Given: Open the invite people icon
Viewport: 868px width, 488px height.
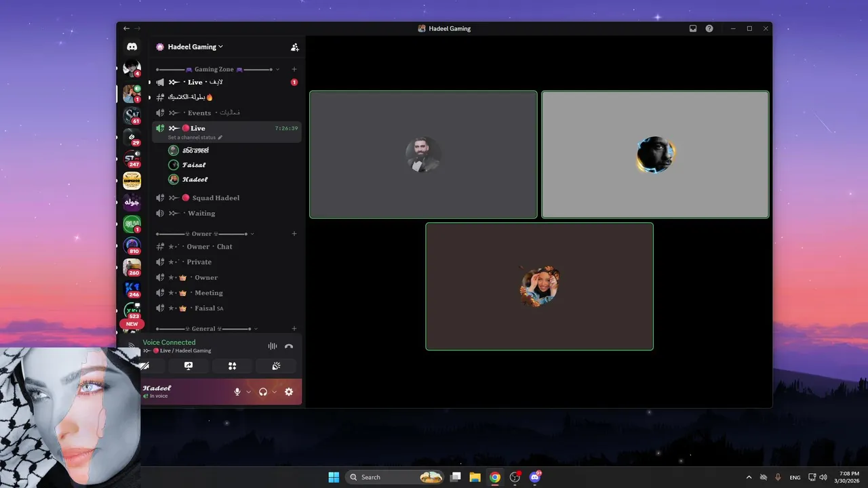Looking at the screenshot, I should coord(294,47).
